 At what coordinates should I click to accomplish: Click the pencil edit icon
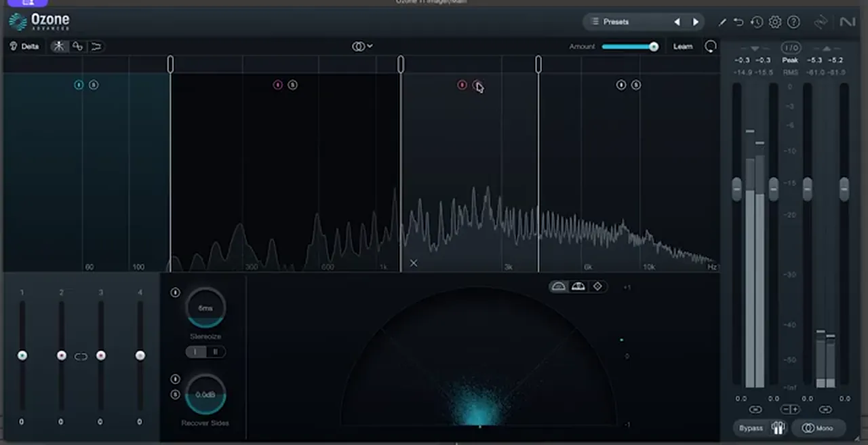coord(722,22)
